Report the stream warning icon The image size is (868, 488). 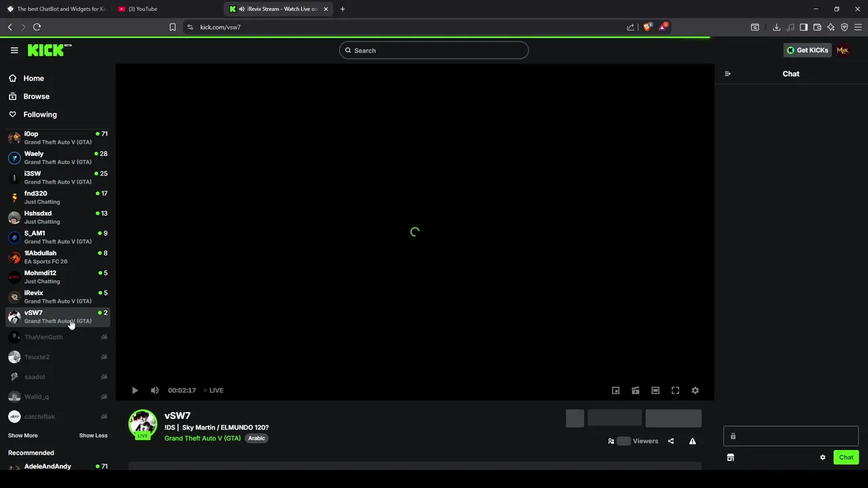pos(692,441)
